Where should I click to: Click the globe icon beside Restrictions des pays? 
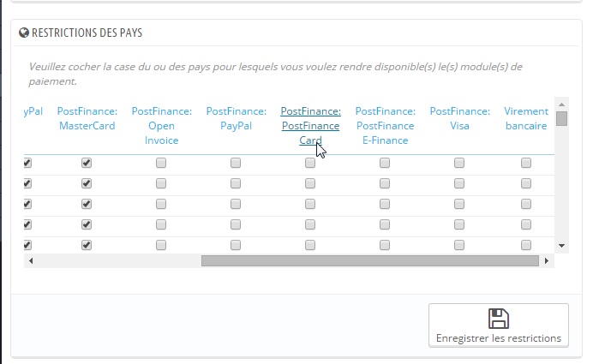(24, 33)
